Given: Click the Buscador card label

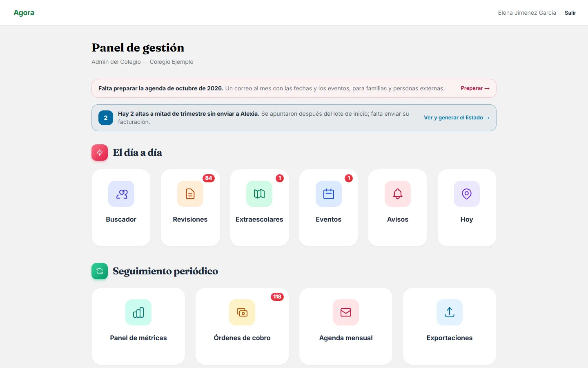Looking at the screenshot, I should [x=121, y=220].
